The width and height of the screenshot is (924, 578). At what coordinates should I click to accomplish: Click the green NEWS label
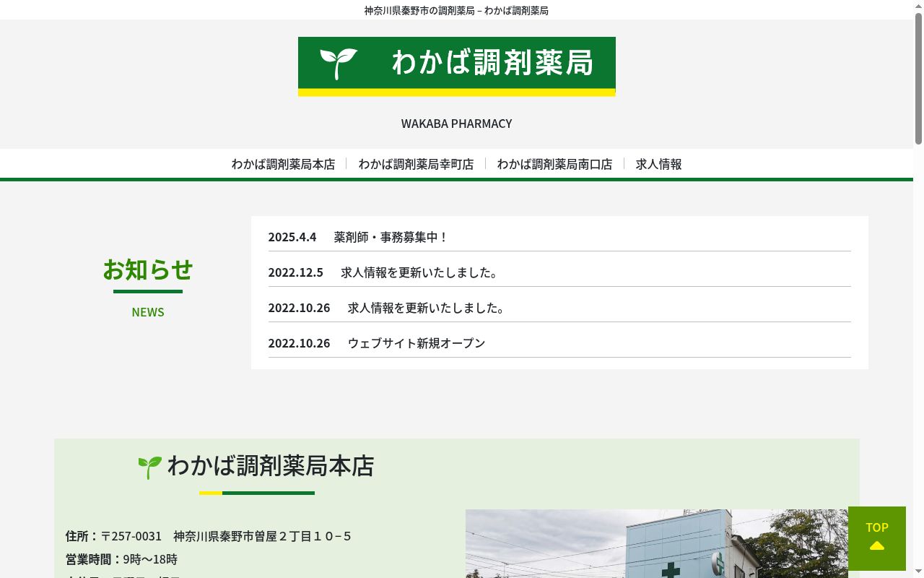[148, 312]
